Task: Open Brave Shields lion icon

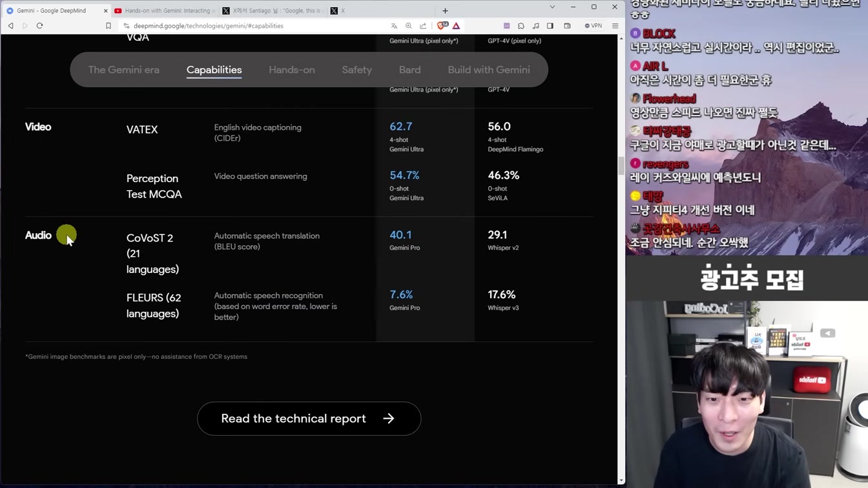Action: tap(442, 26)
